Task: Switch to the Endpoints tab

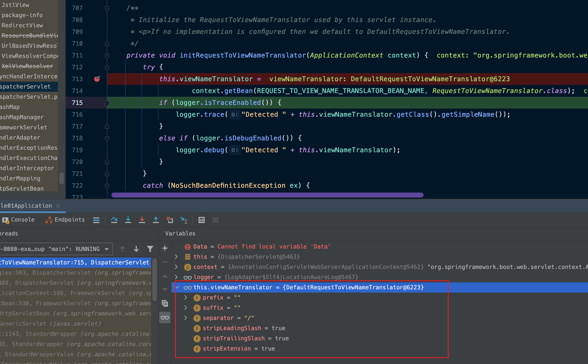Action: click(x=65, y=220)
